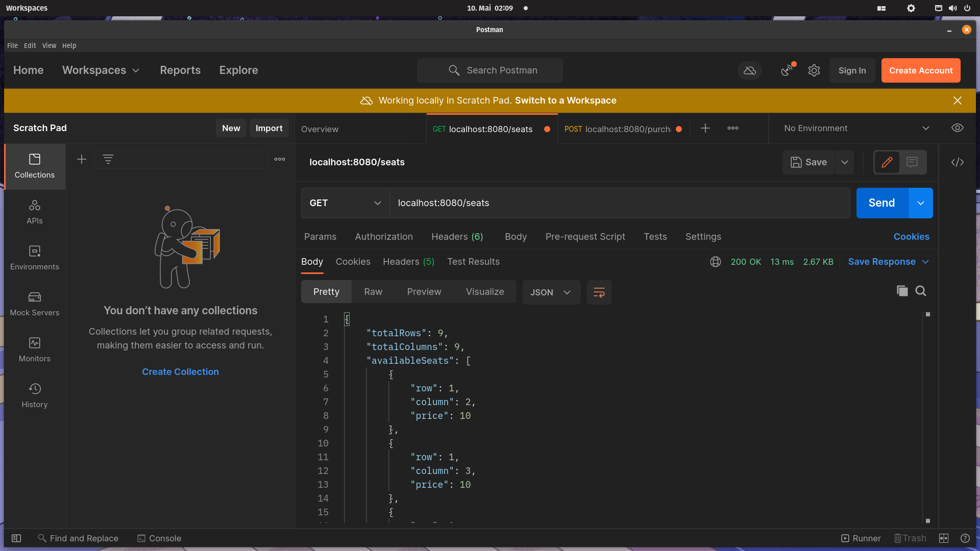The image size is (980, 551).
Task: Expand the JSON format dropdown
Action: coord(551,292)
